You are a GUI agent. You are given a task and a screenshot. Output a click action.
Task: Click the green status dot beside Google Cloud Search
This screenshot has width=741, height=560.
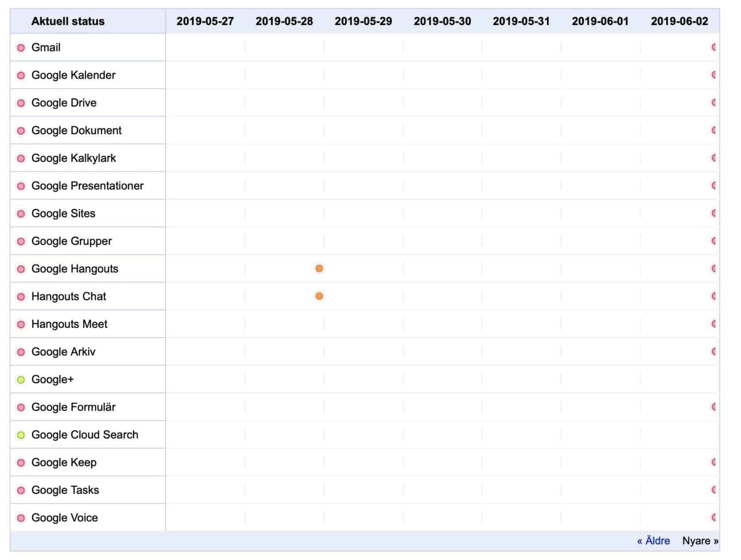(21, 435)
